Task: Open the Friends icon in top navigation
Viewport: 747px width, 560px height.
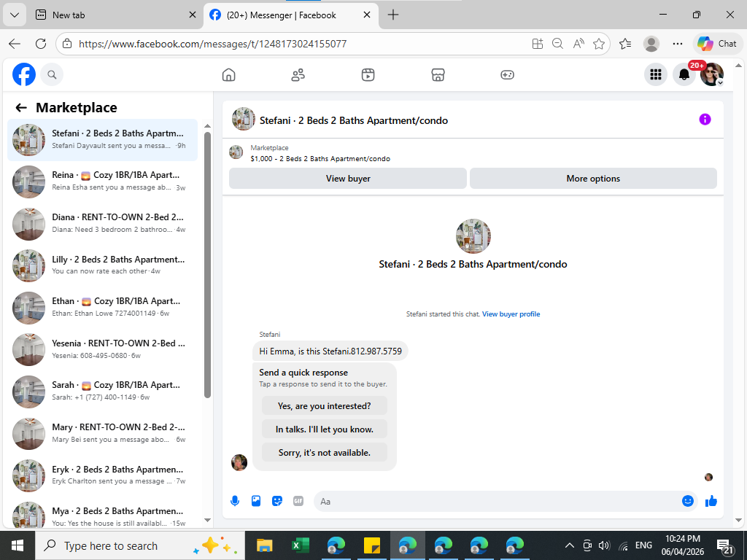Action: click(298, 75)
